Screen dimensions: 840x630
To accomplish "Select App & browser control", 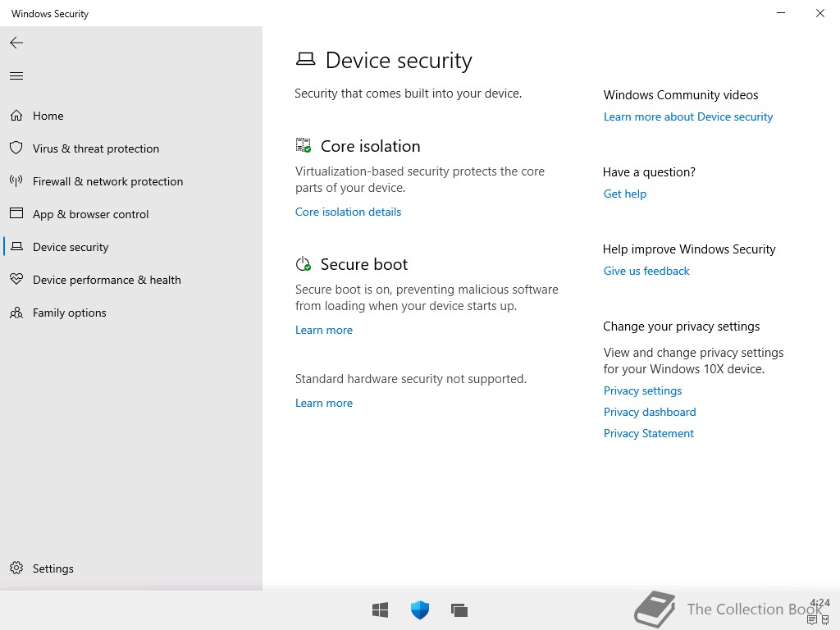I will coord(131,214).
